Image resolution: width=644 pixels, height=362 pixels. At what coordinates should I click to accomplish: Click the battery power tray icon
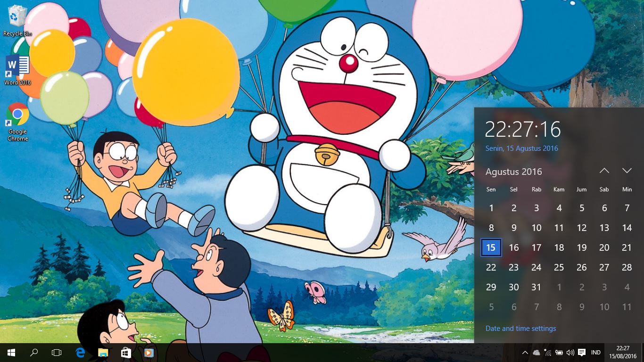(x=559, y=353)
